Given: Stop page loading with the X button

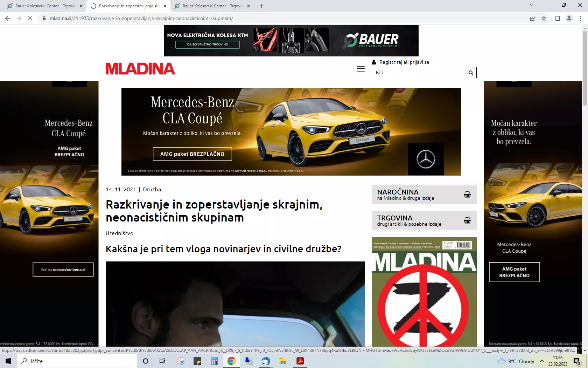Looking at the screenshot, I should click(x=30, y=18).
